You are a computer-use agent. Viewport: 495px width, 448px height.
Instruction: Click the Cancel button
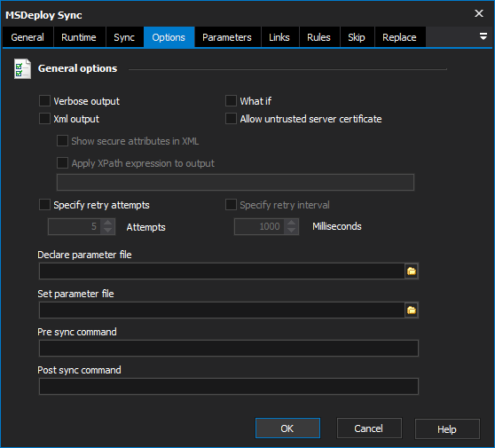(x=369, y=428)
